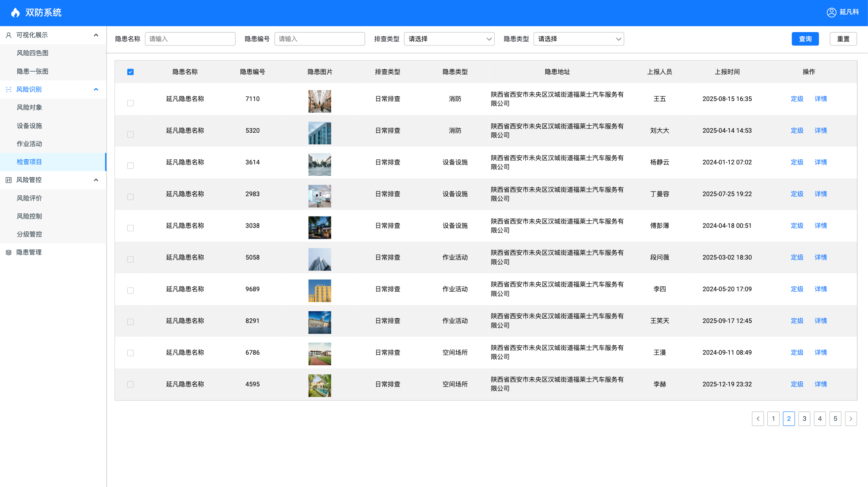Select checkbox for row 4595

coord(130,384)
